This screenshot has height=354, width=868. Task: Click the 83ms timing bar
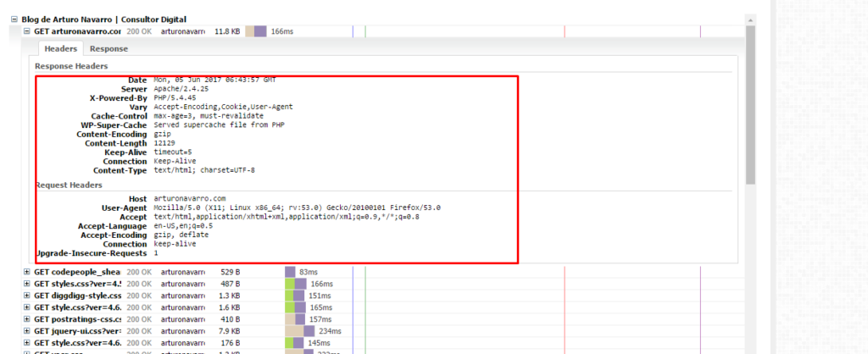(x=290, y=272)
